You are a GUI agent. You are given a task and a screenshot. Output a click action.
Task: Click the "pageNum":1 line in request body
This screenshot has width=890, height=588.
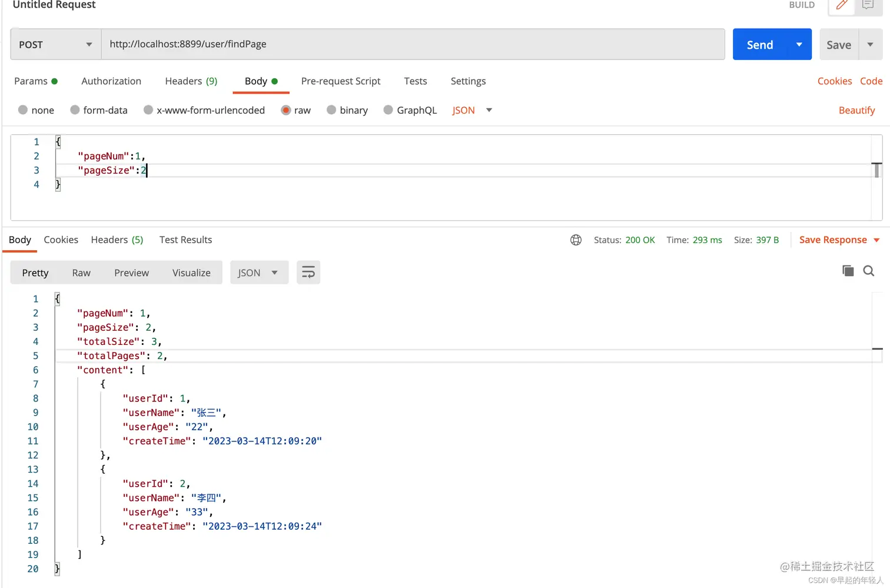111,156
